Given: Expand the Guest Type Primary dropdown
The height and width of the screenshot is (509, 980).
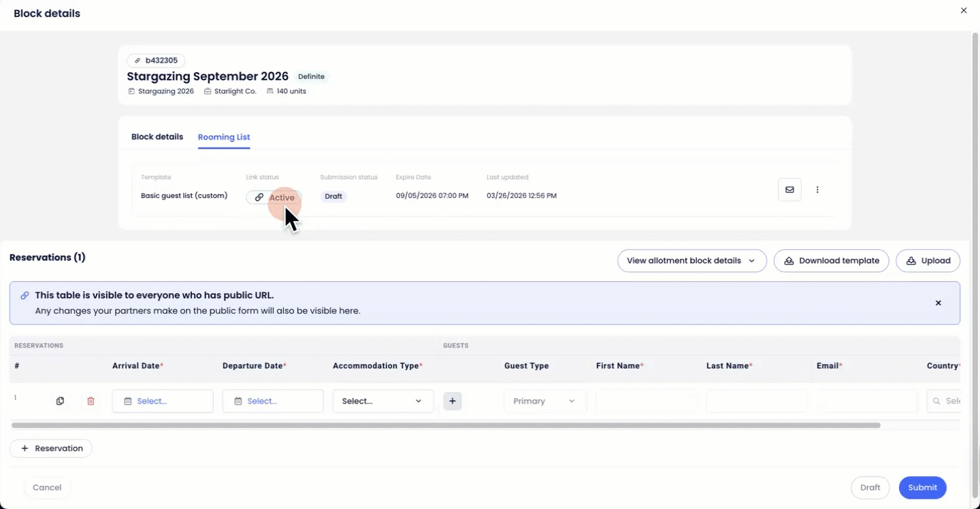Looking at the screenshot, I should point(544,401).
